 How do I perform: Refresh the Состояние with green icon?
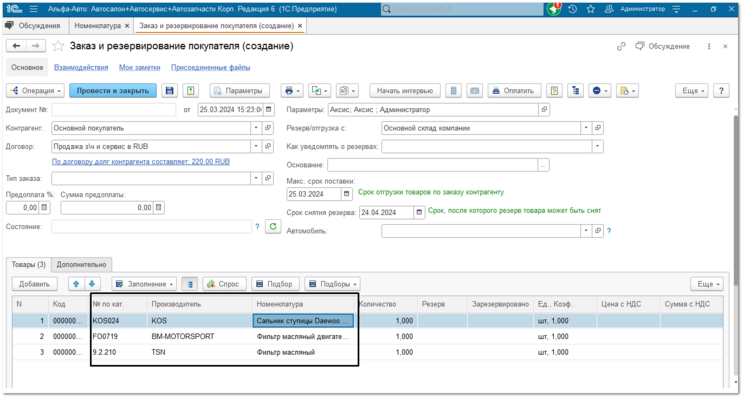point(273,226)
